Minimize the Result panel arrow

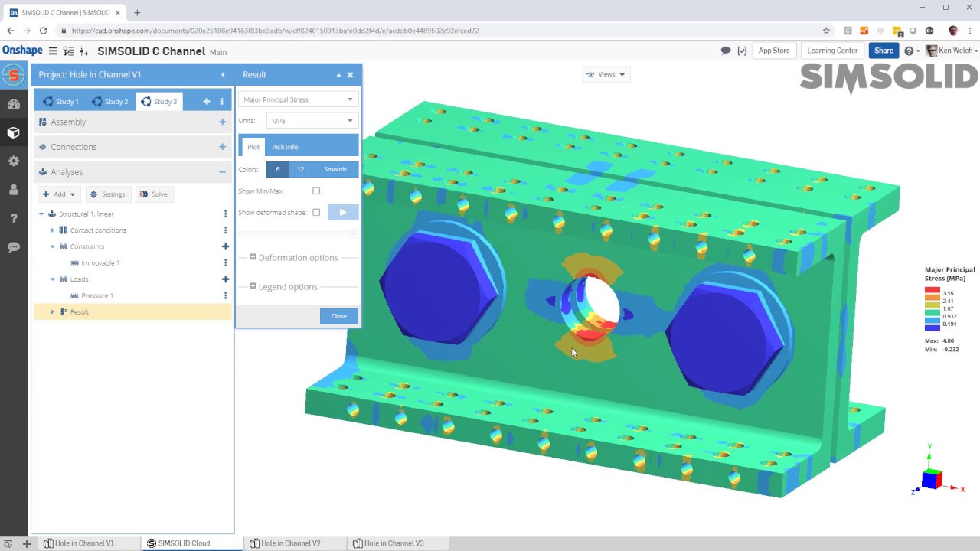[x=338, y=75]
